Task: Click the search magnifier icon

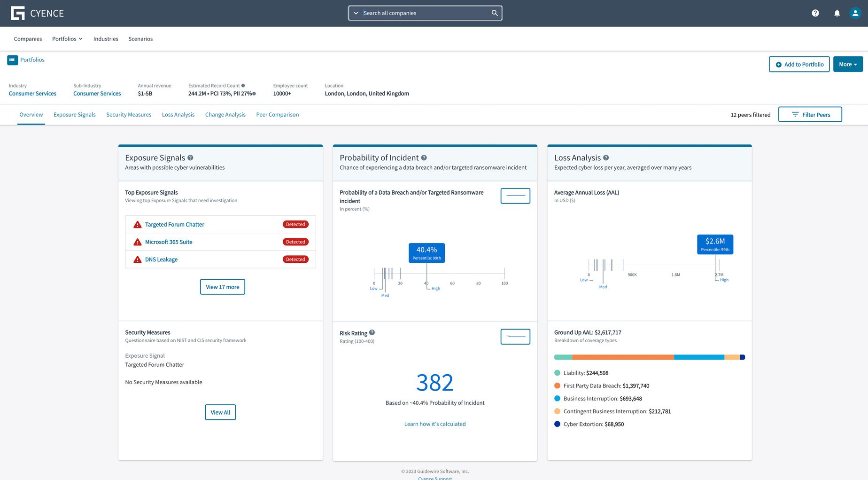Action: (494, 13)
